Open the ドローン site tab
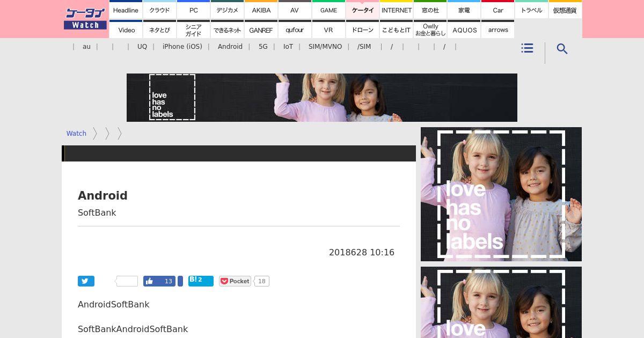The image size is (644, 338). pyautogui.click(x=362, y=30)
